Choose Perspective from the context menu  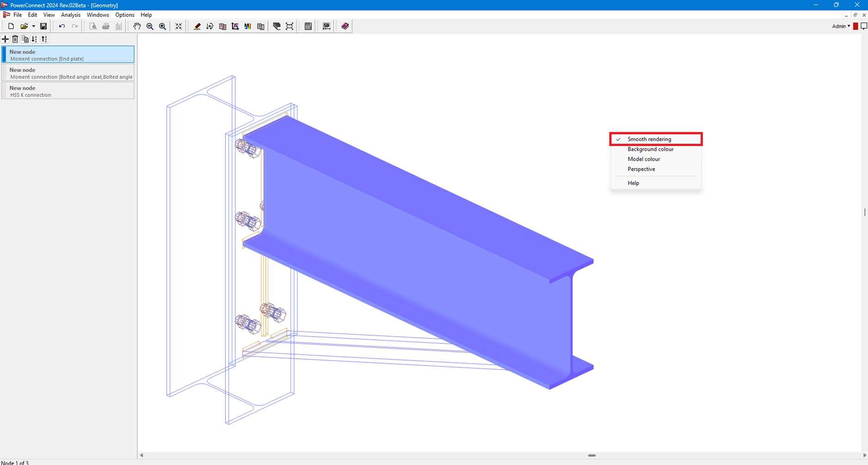tap(641, 169)
